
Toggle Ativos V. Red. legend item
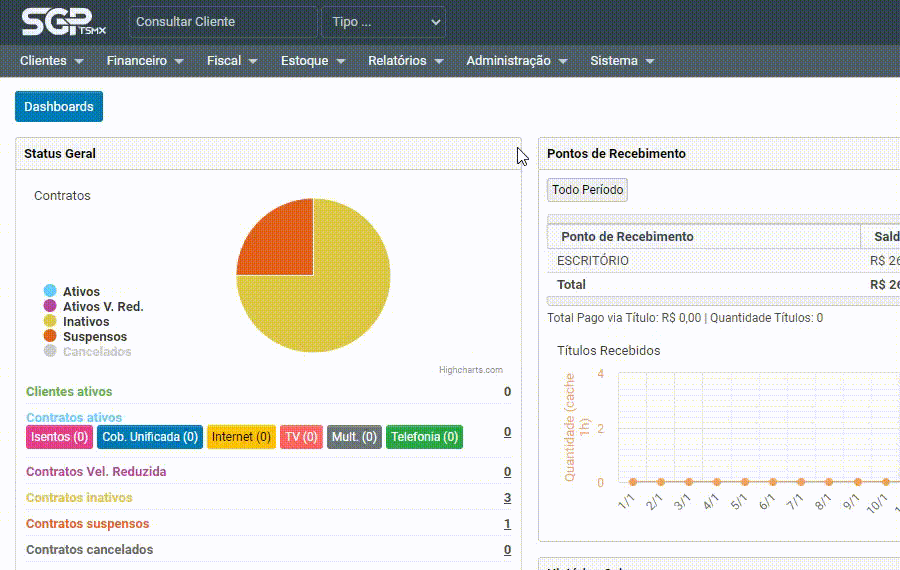[x=102, y=307]
